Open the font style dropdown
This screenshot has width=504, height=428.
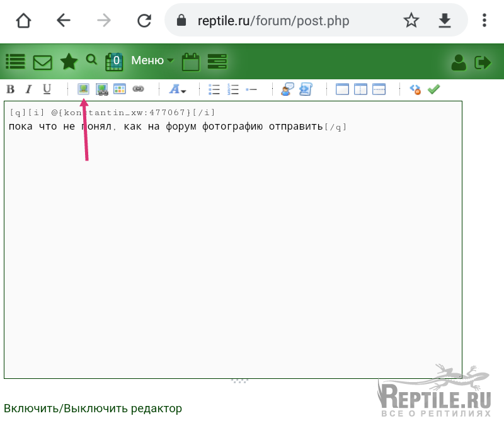click(178, 89)
